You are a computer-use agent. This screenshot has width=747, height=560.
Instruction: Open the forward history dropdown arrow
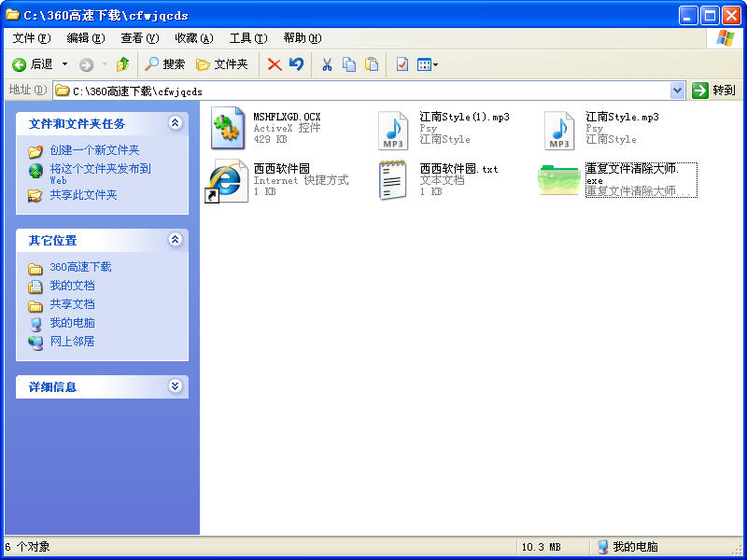click(x=105, y=64)
